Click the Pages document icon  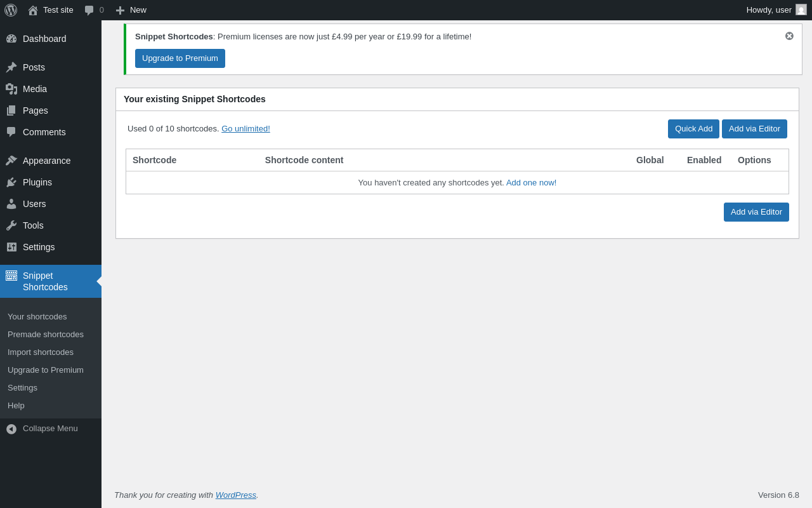click(x=11, y=110)
